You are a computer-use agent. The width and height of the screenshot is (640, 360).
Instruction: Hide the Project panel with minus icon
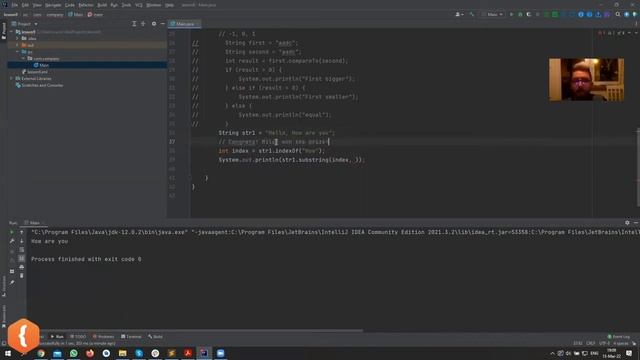(162, 24)
